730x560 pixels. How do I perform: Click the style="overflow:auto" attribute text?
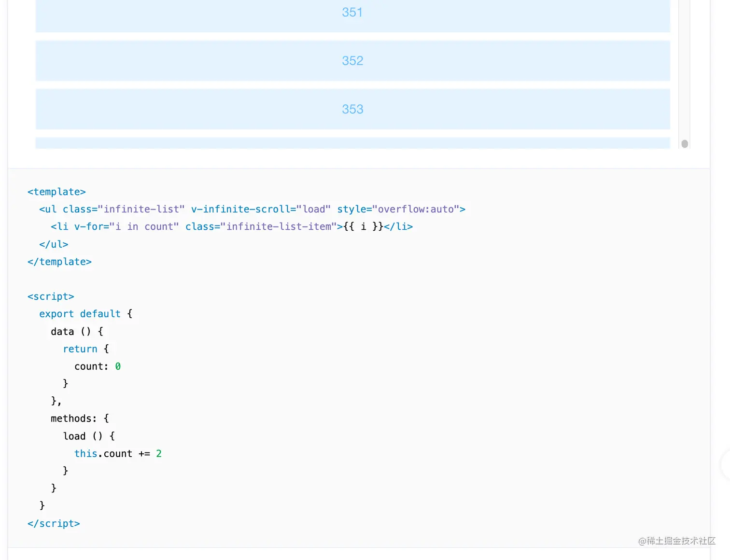coord(398,209)
